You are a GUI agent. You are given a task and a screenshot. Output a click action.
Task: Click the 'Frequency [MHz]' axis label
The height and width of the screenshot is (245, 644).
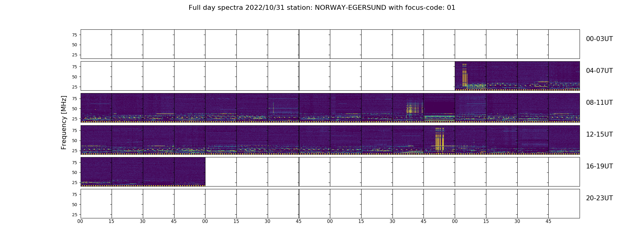[x=64, y=123]
